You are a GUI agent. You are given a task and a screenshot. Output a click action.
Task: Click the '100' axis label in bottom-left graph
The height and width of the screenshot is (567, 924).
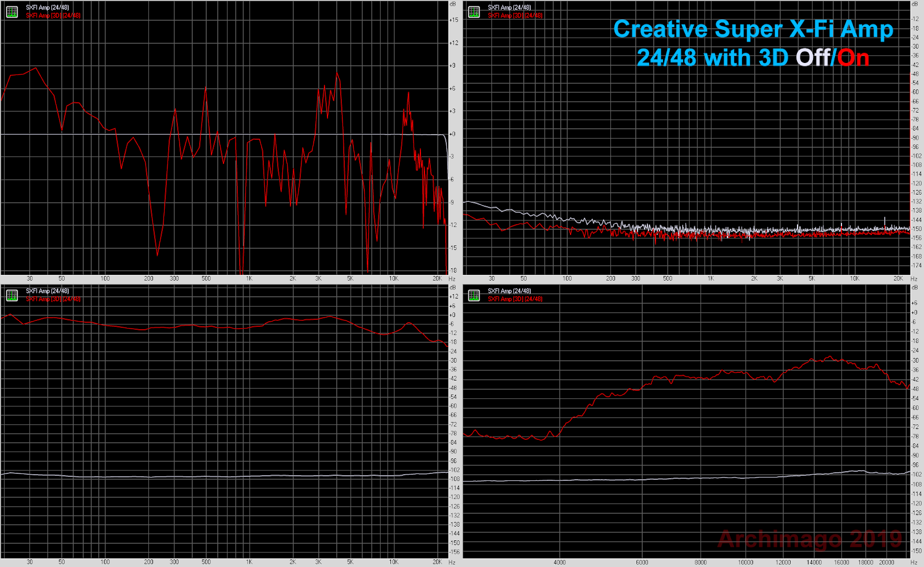click(x=105, y=562)
